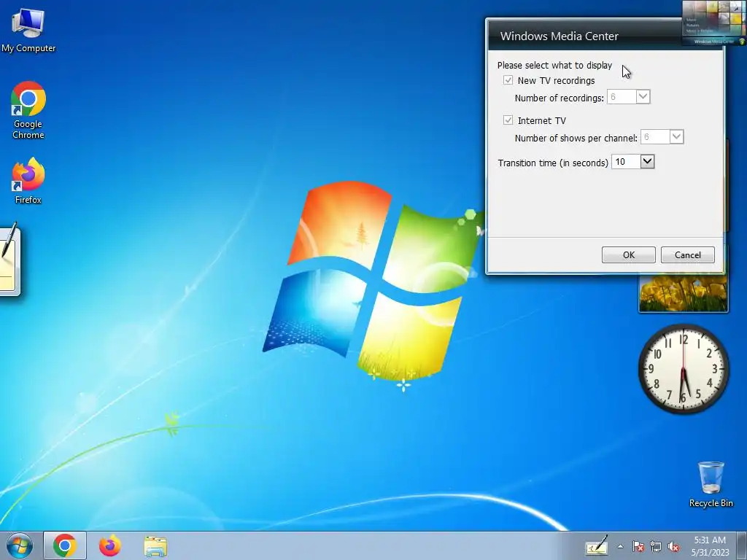This screenshot has width=747, height=560.
Task: Click Cancel in Windows Media Center dialog
Action: click(687, 254)
